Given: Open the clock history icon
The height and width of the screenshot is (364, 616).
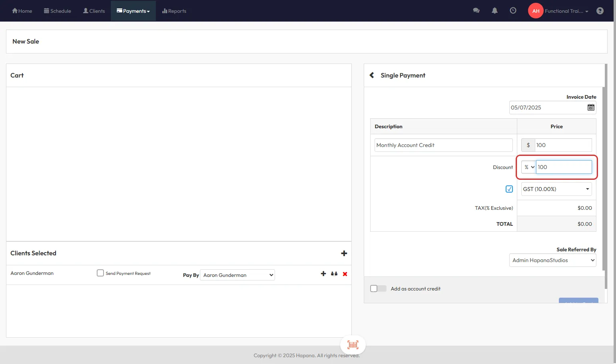Looking at the screenshot, I should [513, 11].
